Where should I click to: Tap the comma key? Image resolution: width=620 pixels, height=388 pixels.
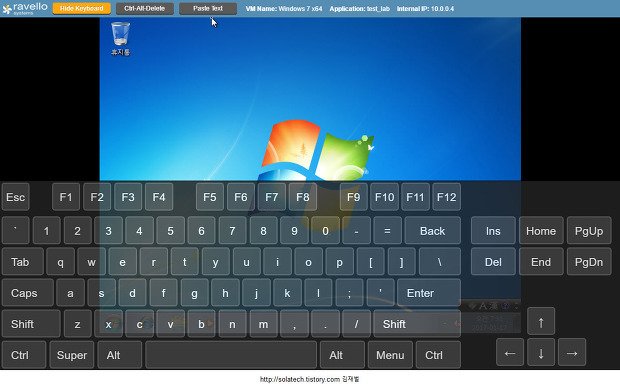point(295,324)
